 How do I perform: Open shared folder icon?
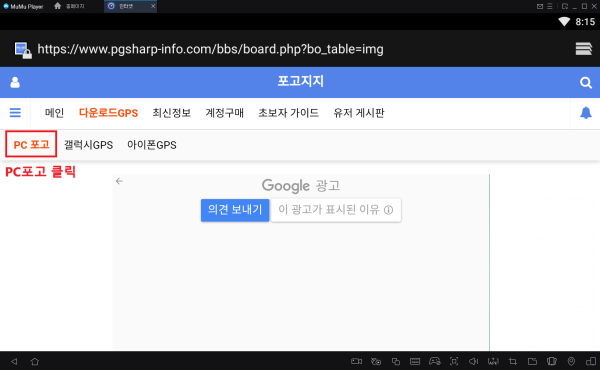coord(532,361)
